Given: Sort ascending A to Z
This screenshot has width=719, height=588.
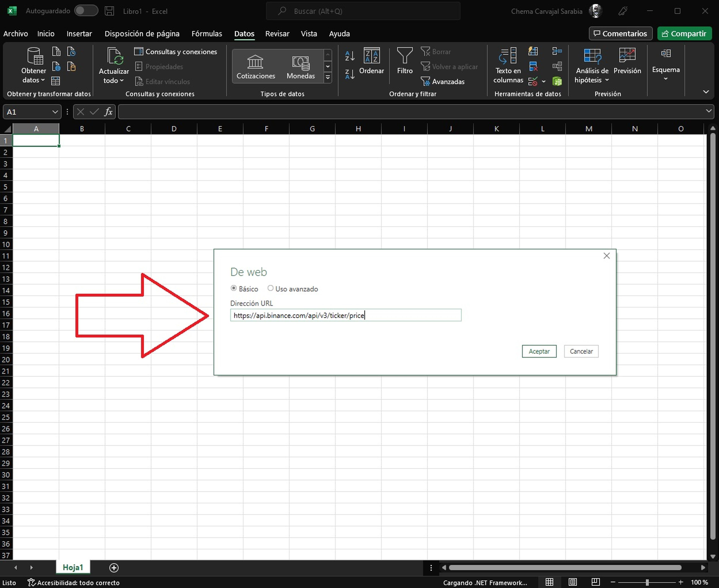Looking at the screenshot, I should pyautogui.click(x=350, y=56).
